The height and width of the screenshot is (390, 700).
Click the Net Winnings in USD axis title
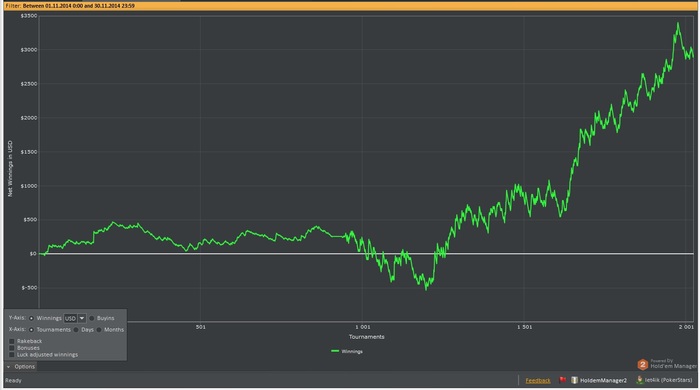click(10, 169)
